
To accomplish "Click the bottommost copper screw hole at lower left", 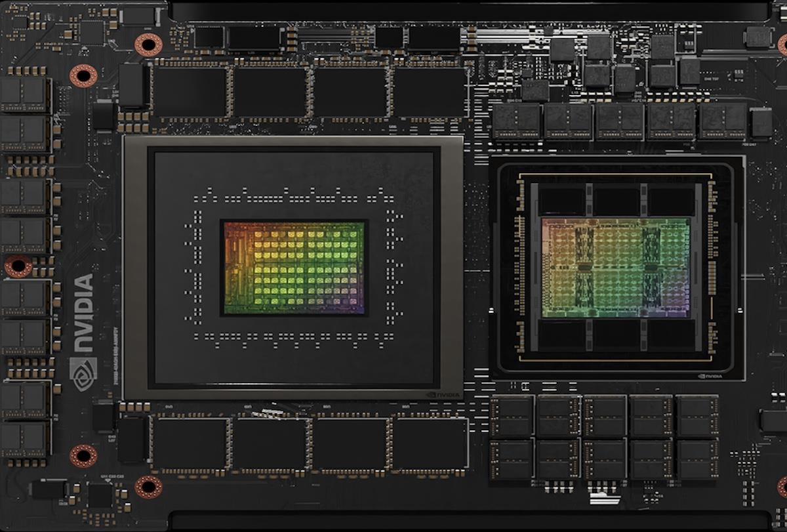I will 148,487.
